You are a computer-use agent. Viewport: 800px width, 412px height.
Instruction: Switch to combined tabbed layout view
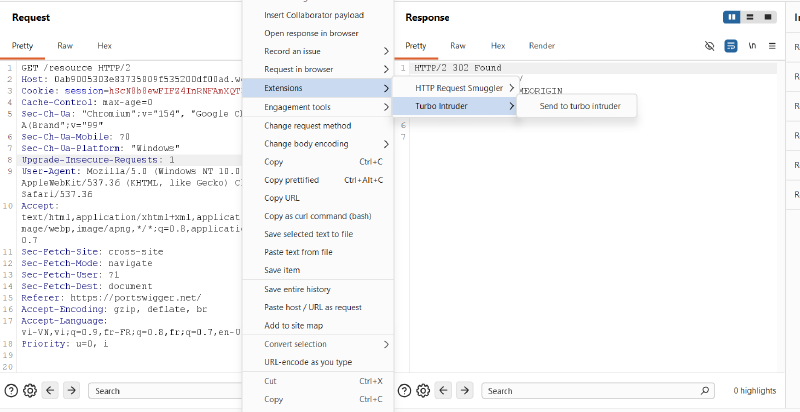(767, 17)
